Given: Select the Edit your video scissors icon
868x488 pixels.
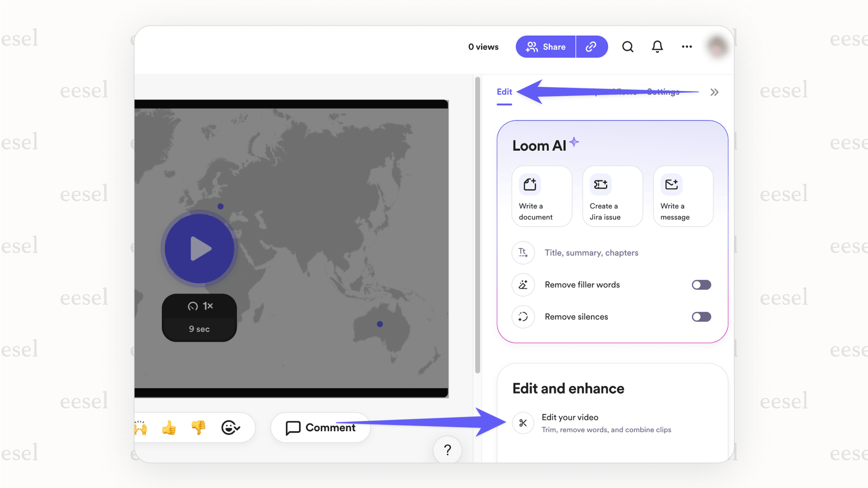Looking at the screenshot, I should (523, 423).
